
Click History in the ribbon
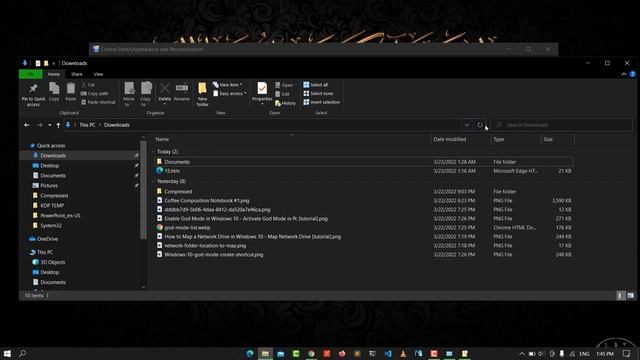point(285,103)
